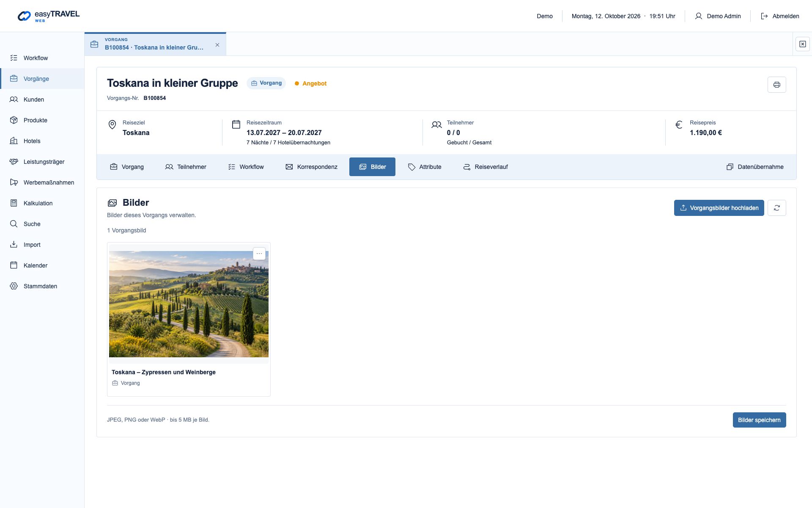Switch to the Teilnehmer tab
The height and width of the screenshot is (508, 812).
186,167
